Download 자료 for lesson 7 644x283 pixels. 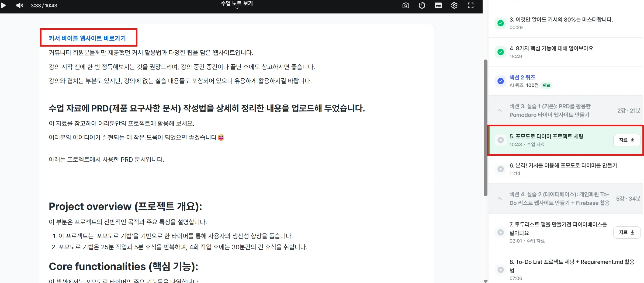627,232
